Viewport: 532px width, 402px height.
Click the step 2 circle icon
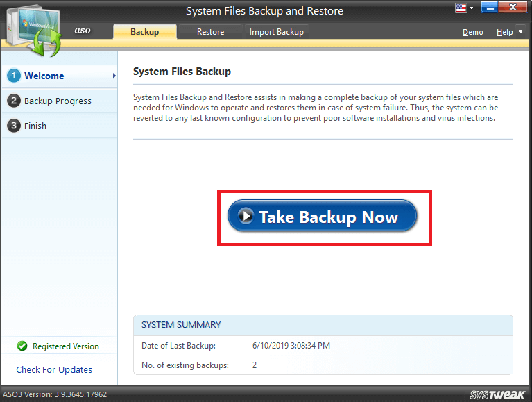pyautogui.click(x=14, y=101)
